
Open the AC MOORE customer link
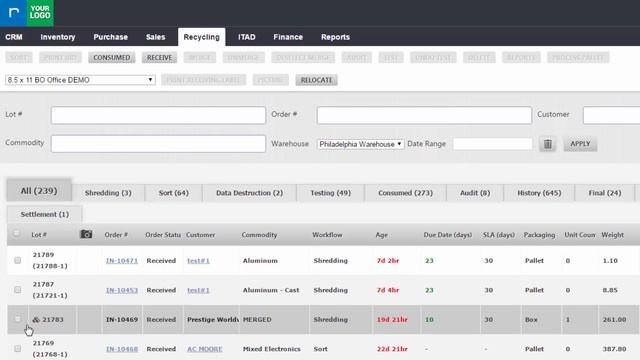205,349
